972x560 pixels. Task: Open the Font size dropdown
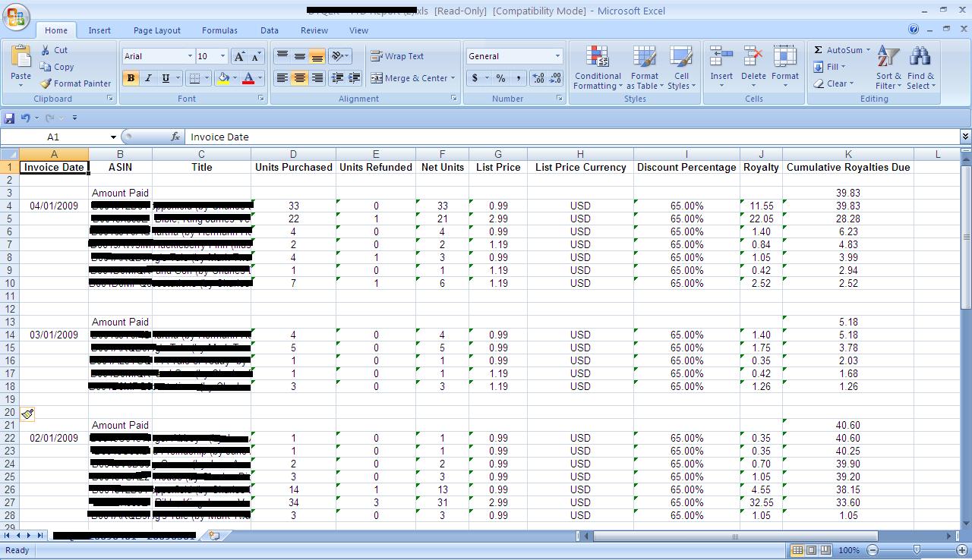point(222,56)
